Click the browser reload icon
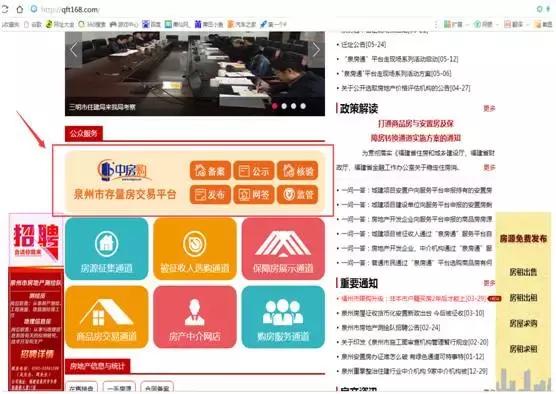556x394 pixels. point(5,9)
